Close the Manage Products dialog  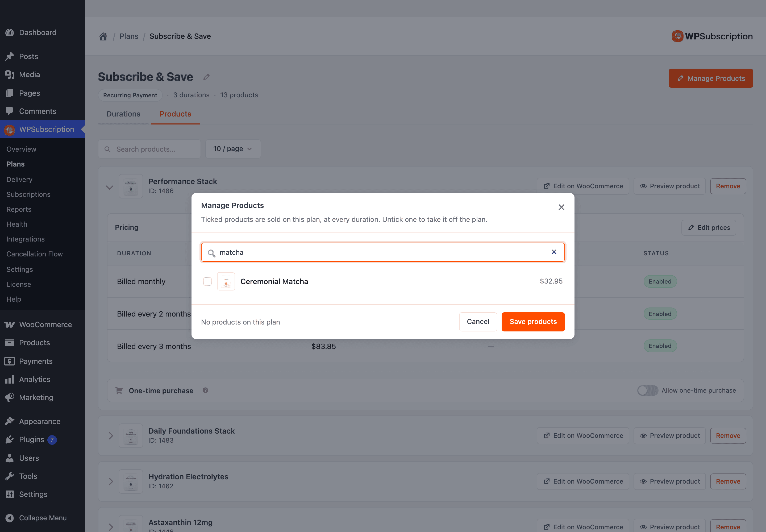click(561, 207)
